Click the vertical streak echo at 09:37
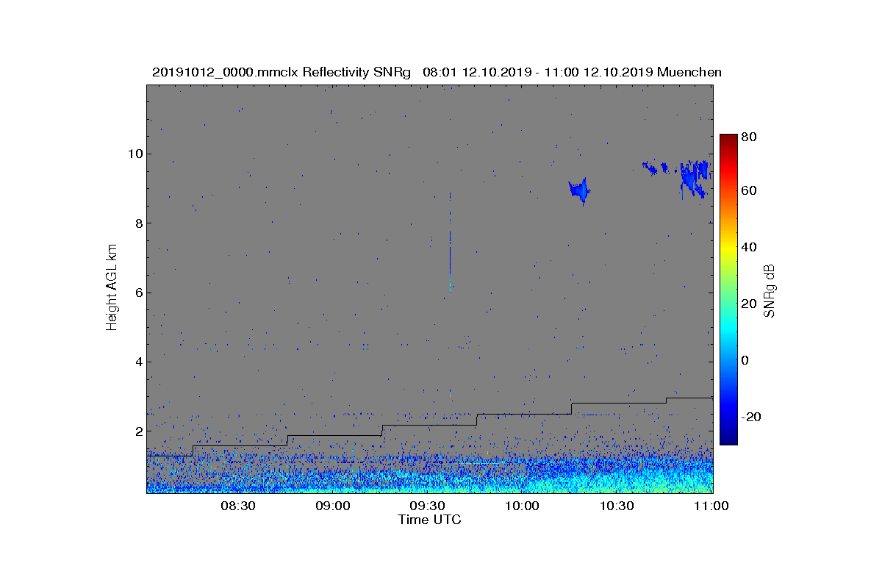 tap(450, 241)
